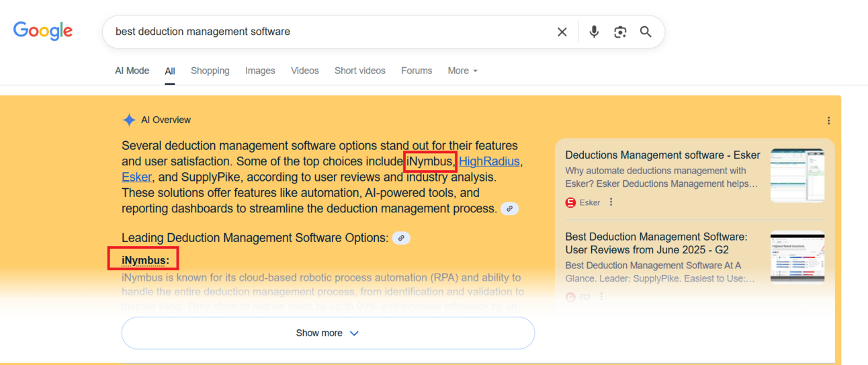
Task: Click the Esker favicon in source card
Action: 571,202
